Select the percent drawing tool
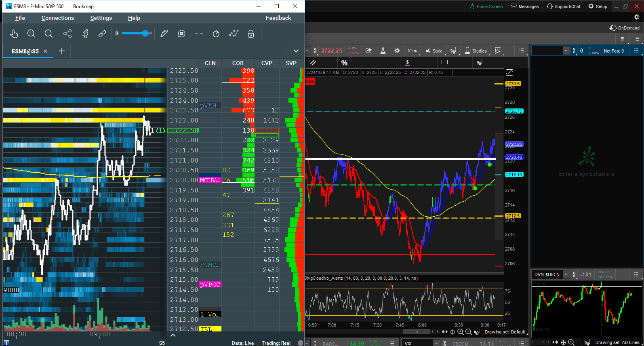Screen dimensions: 644x346 pos(344,63)
